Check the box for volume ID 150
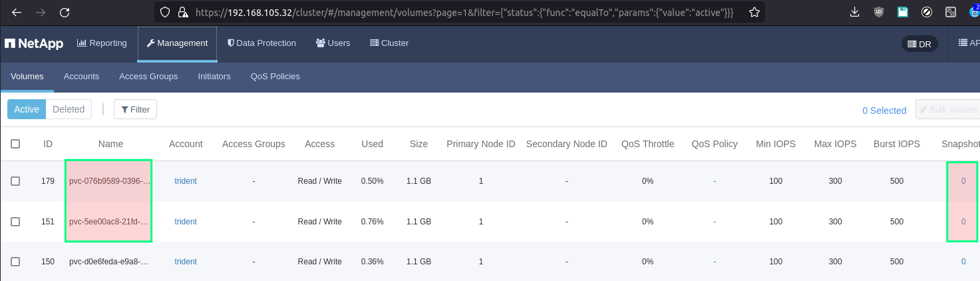 [15, 262]
